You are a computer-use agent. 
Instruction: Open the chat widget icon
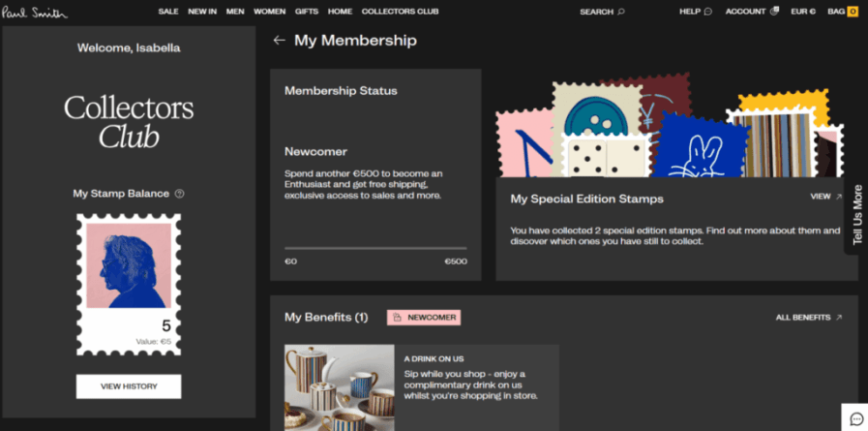(x=855, y=417)
